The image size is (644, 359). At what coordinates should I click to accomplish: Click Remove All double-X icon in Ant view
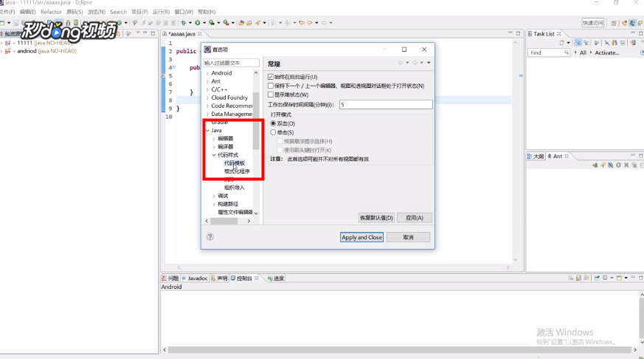pyautogui.click(x=634, y=165)
